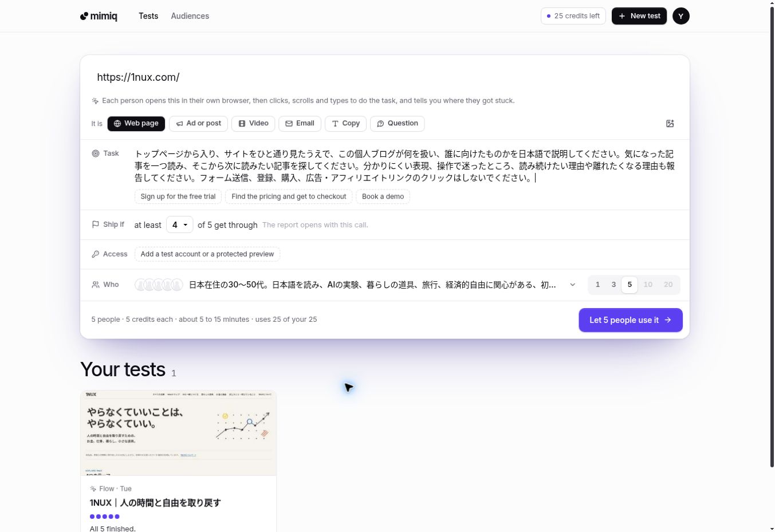Select Email content type

300,124
